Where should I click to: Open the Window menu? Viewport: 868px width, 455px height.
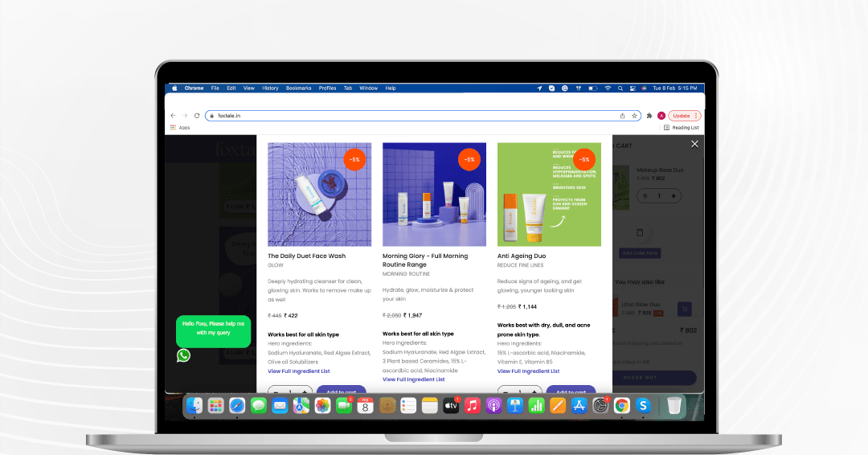368,88
